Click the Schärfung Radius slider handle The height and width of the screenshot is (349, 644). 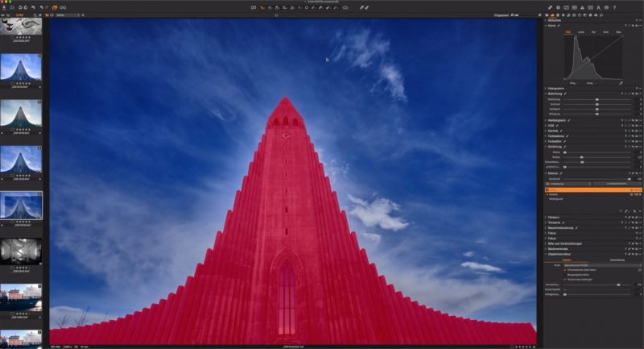(x=581, y=157)
